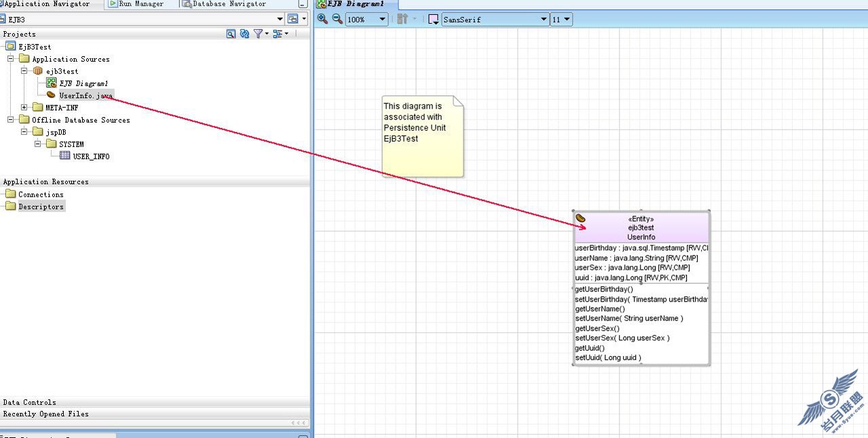Open the Run Manager tab
The width and height of the screenshot is (868, 438).
tap(136, 4)
